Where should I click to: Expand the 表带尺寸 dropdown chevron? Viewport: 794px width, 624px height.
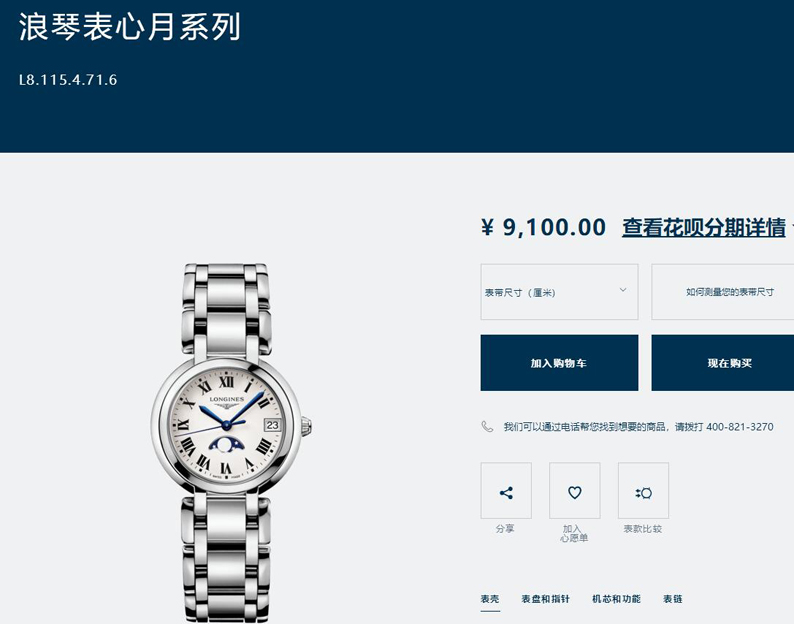(623, 290)
